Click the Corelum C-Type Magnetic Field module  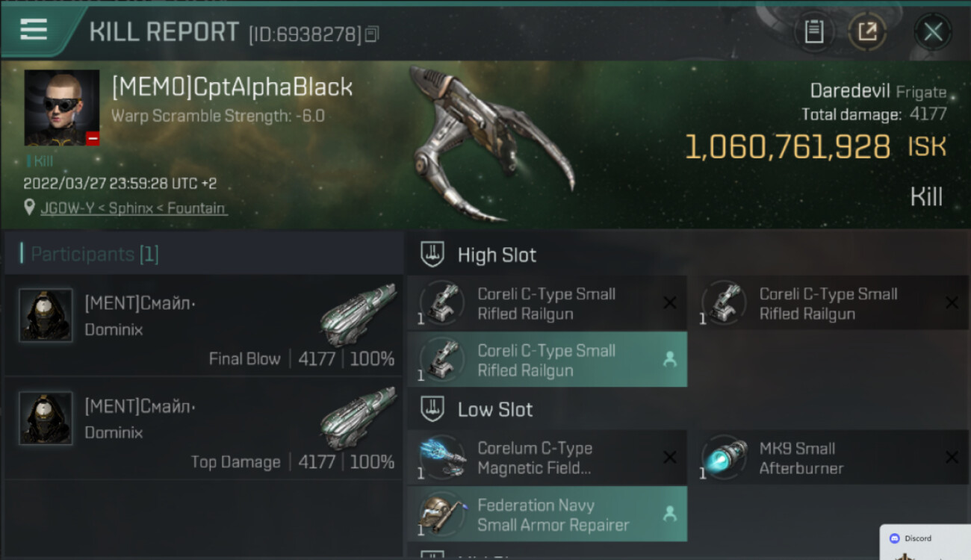547,458
